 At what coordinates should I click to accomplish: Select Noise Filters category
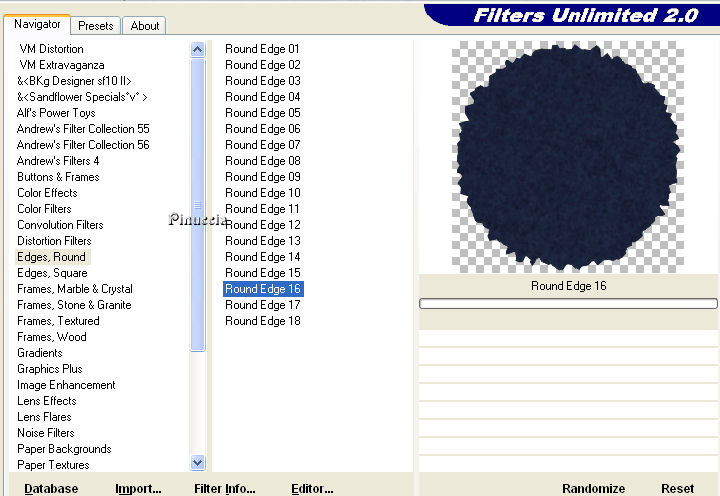45,433
